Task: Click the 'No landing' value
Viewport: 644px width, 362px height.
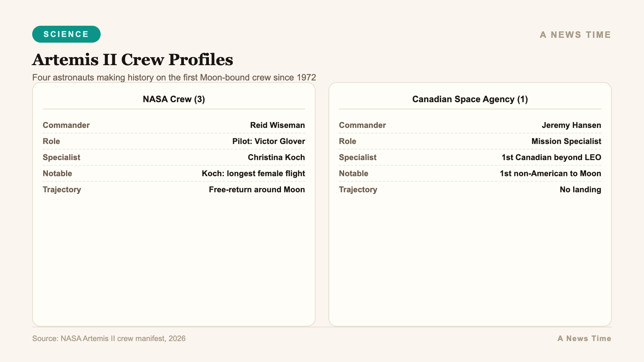Action: 580,189
